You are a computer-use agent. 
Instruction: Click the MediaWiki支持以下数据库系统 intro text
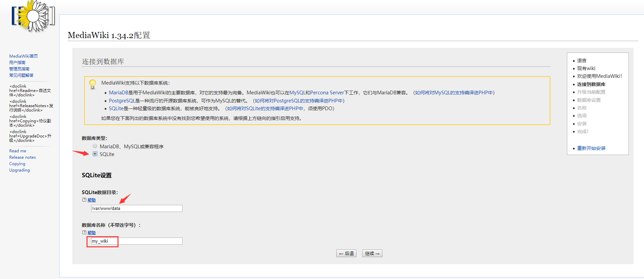tap(136, 83)
